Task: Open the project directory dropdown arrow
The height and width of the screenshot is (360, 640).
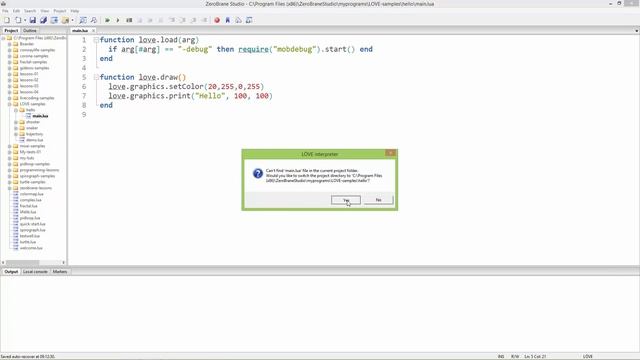Action: pos(72,20)
